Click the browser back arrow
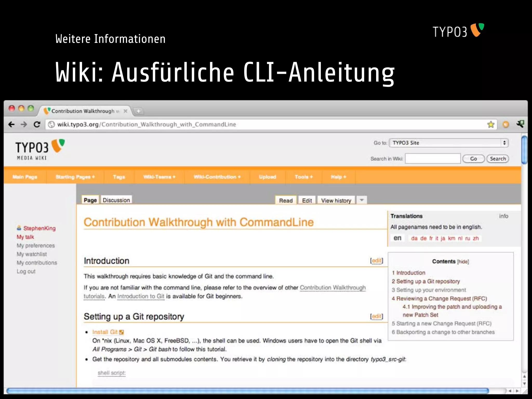This screenshot has height=399, width=532. pyautogui.click(x=11, y=124)
